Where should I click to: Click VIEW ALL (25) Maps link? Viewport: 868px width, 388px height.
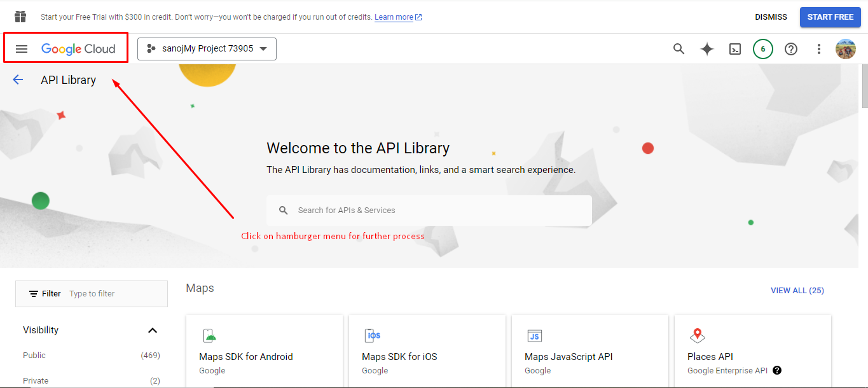(797, 291)
